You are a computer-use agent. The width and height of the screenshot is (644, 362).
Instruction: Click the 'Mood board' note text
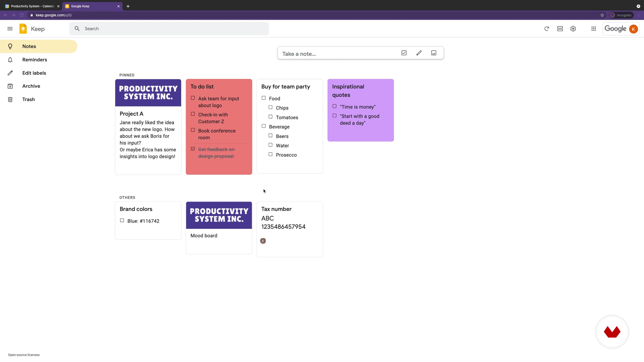pos(204,236)
